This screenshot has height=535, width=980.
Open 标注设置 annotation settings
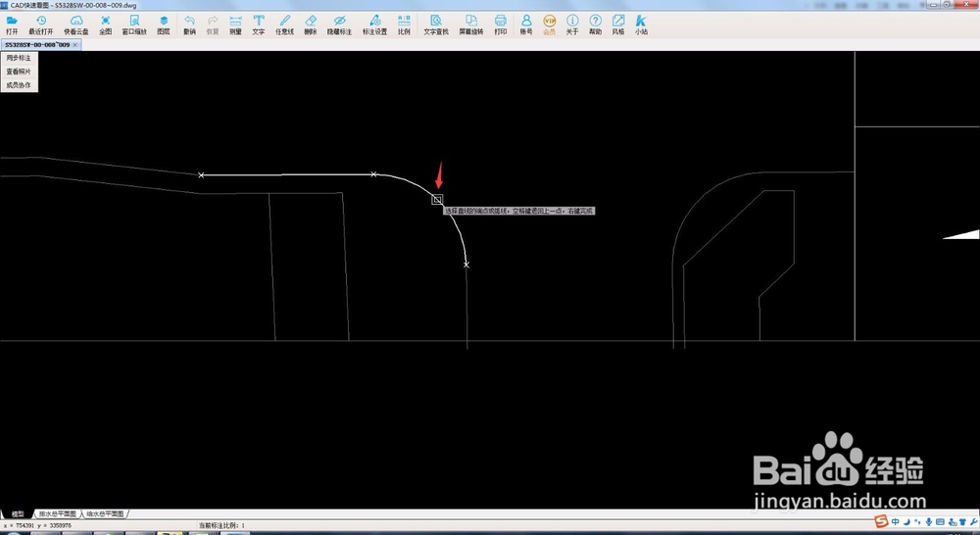pyautogui.click(x=375, y=24)
